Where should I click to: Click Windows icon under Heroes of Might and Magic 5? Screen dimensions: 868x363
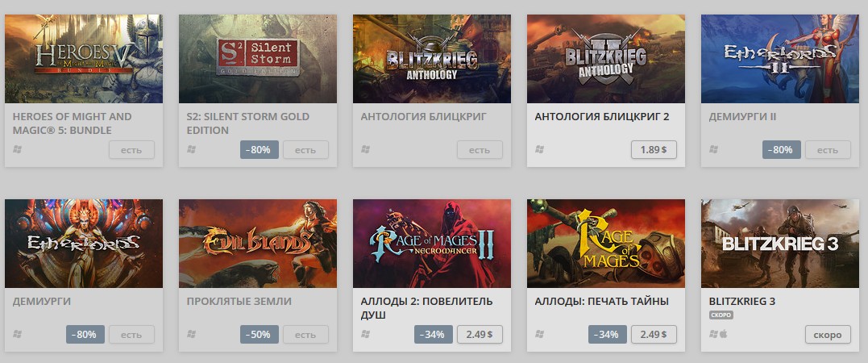(17, 149)
